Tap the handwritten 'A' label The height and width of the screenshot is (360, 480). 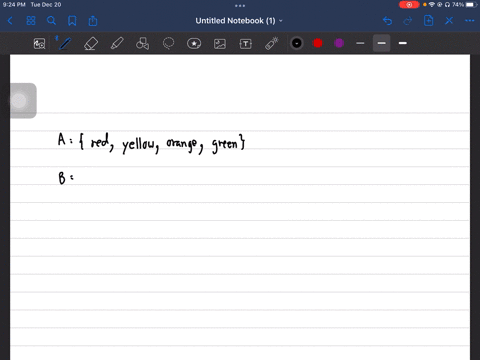62,139
